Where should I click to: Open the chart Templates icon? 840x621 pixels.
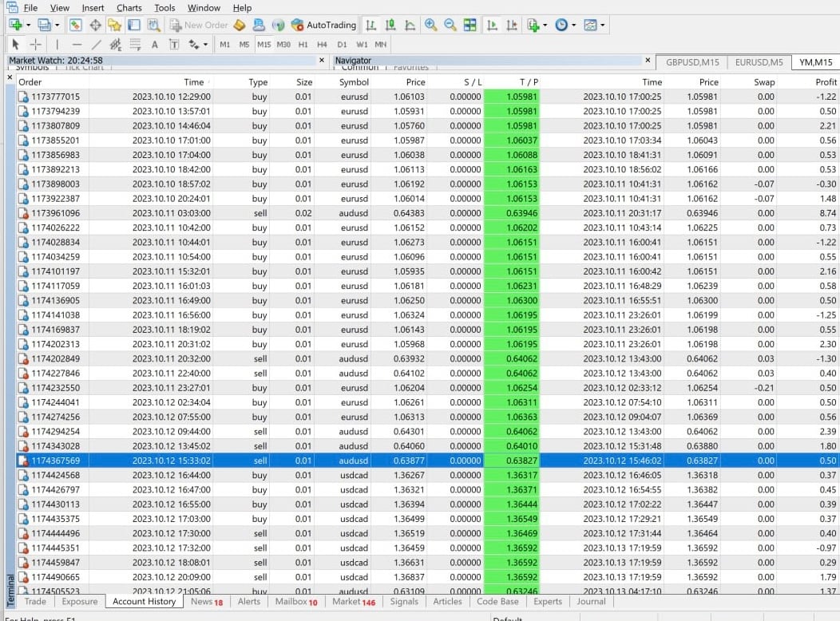(590, 25)
